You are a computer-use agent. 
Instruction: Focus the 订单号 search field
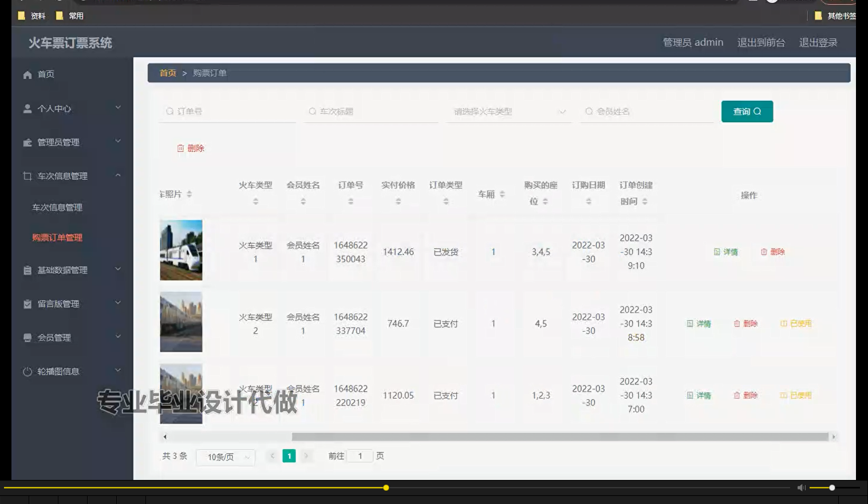[227, 112]
